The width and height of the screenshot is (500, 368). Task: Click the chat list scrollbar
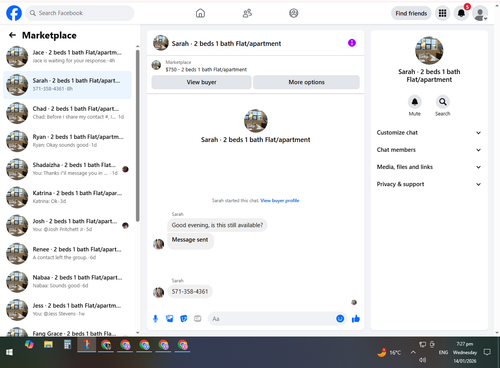[x=137, y=136]
